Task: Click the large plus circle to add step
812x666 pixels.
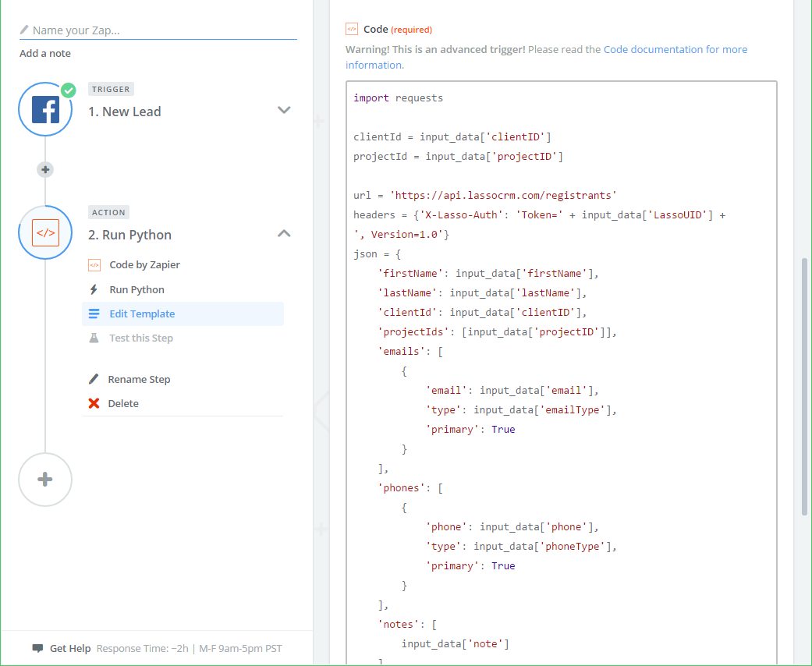Action: tap(45, 480)
